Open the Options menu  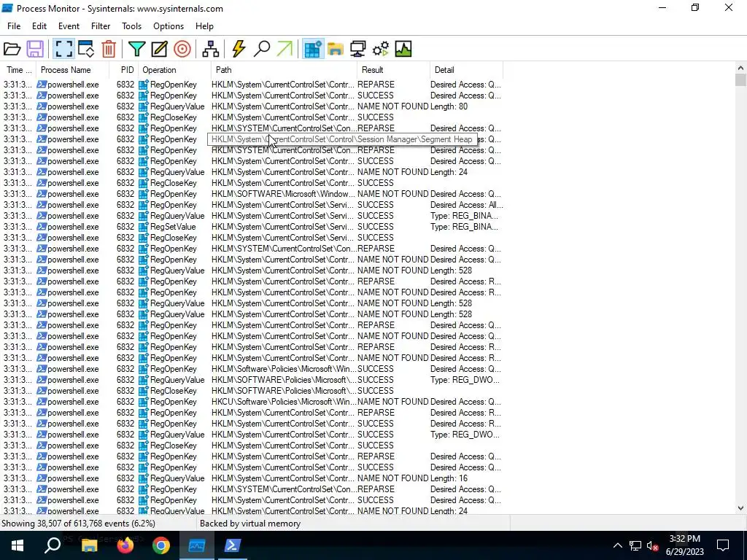[x=169, y=26]
